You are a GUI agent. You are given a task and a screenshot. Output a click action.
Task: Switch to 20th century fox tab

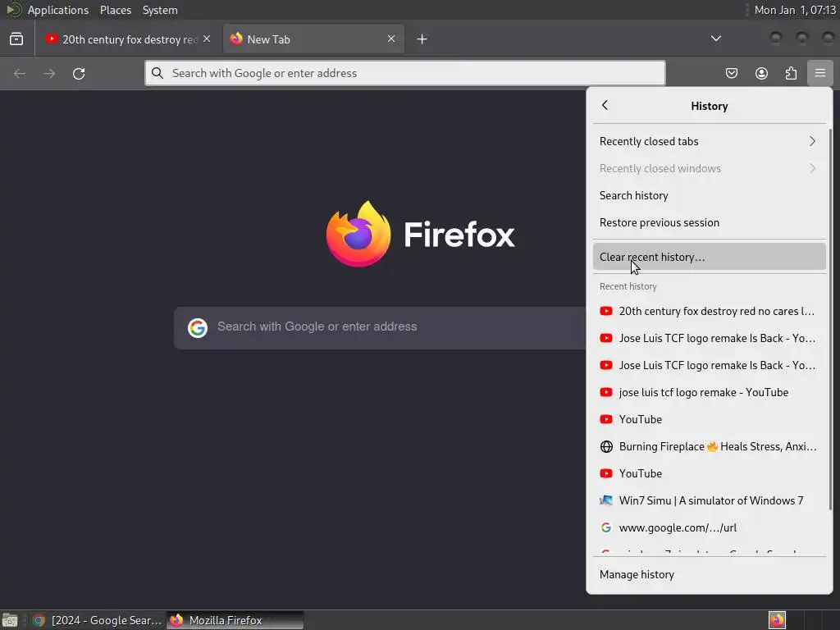pos(127,39)
